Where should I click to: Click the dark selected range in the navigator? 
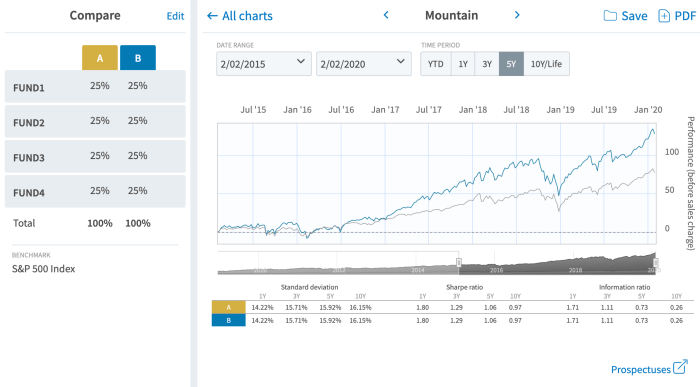tap(557, 264)
